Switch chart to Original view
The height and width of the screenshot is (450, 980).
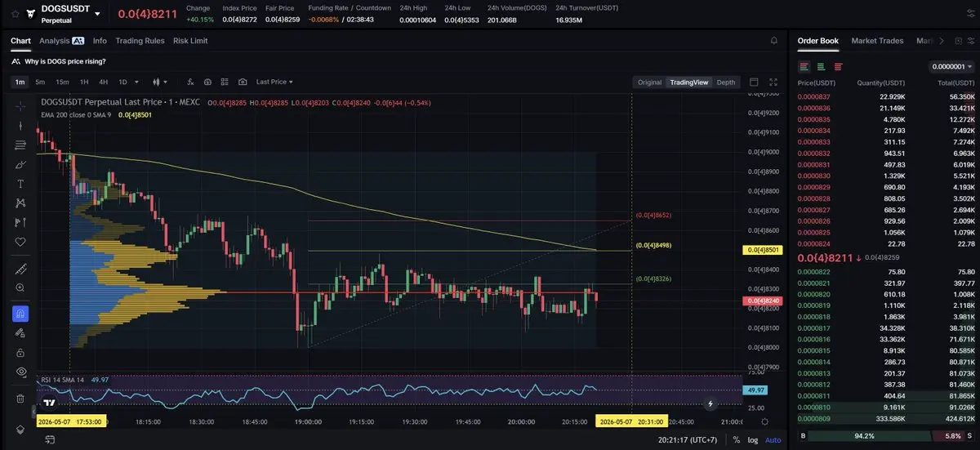pyautogui.click(x=650, y=82)
